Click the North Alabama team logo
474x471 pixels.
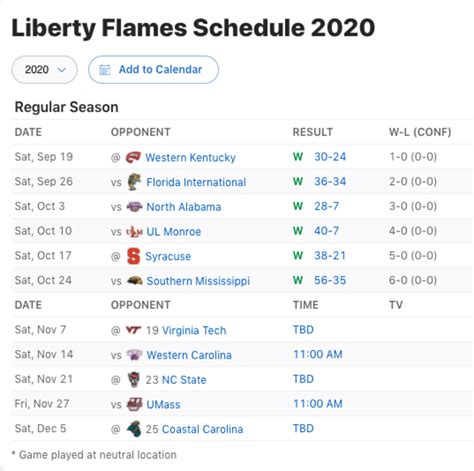coord(134,207)
